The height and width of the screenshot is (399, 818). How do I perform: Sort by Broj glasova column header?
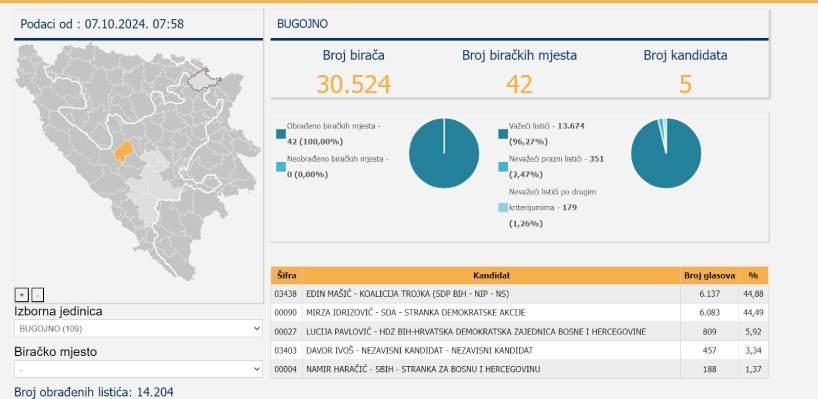coord(709,275)
